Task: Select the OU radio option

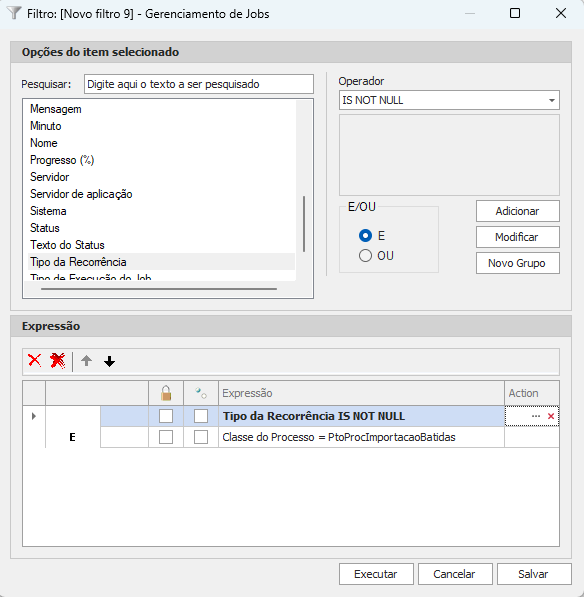Action: [x=365, y=255]
